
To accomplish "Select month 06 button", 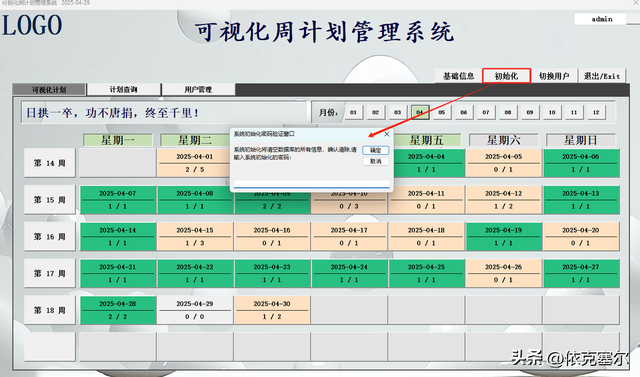I will 464,112.
